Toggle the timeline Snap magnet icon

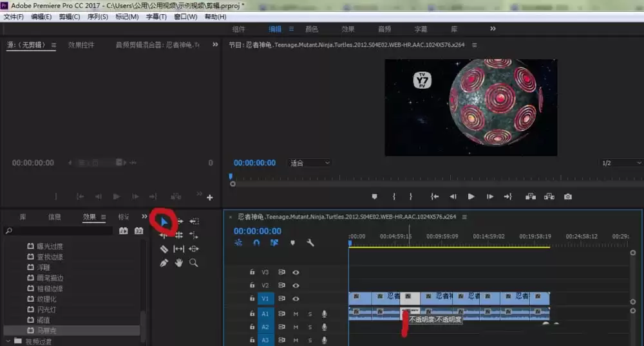(x=256, y=243)
